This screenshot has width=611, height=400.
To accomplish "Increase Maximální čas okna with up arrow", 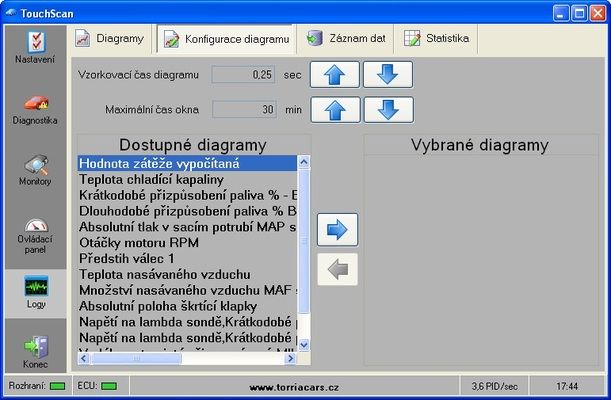I will [336, 110].
